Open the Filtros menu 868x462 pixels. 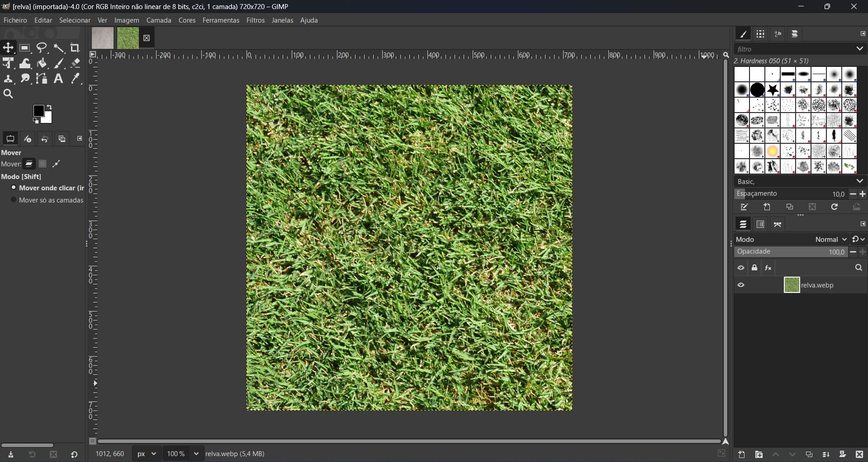point(256,21)
